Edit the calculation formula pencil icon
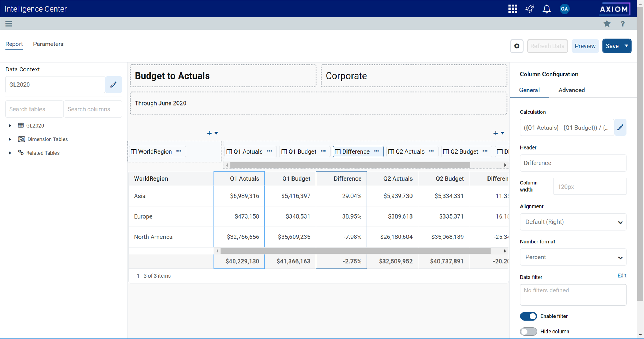 click(620, 128)
